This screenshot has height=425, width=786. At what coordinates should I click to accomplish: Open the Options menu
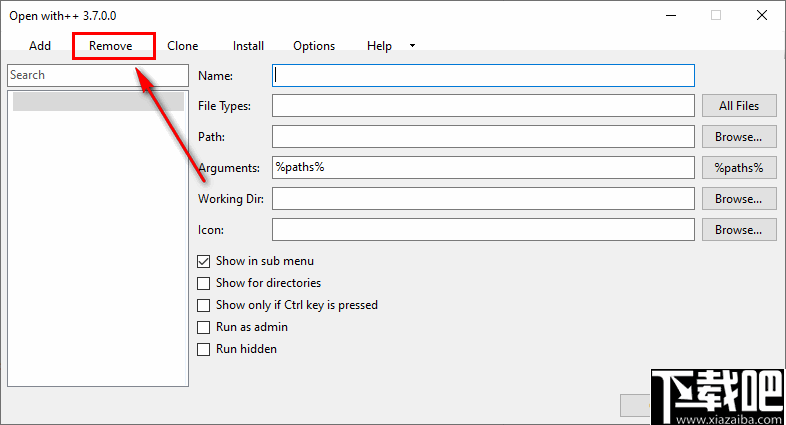click(314, 46)
